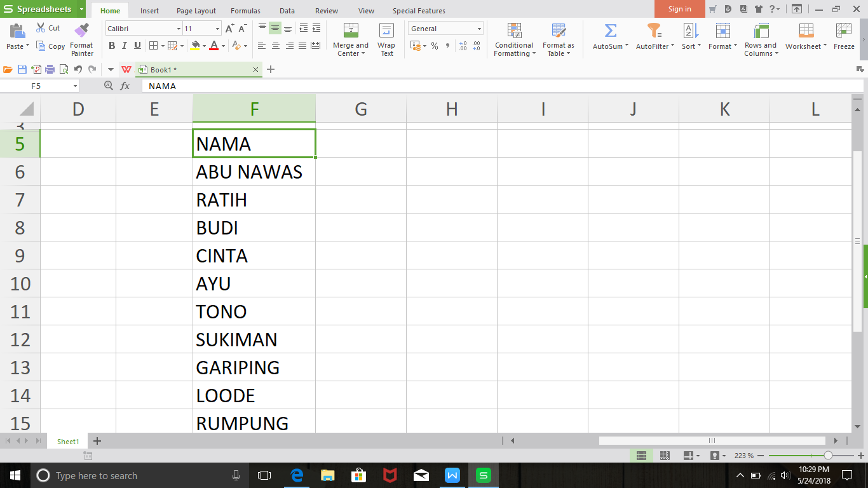This screenshot has height=488, width=868.
Task: Click the Insert Function fx icon
Action: (x=125, y=85)
